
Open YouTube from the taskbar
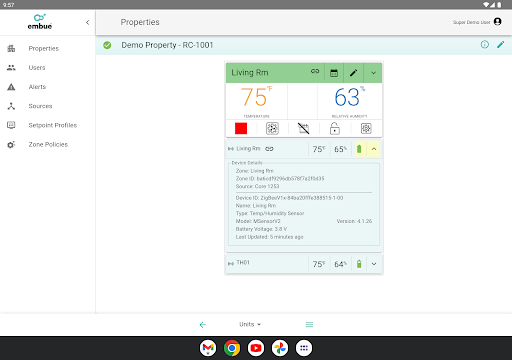256,348
